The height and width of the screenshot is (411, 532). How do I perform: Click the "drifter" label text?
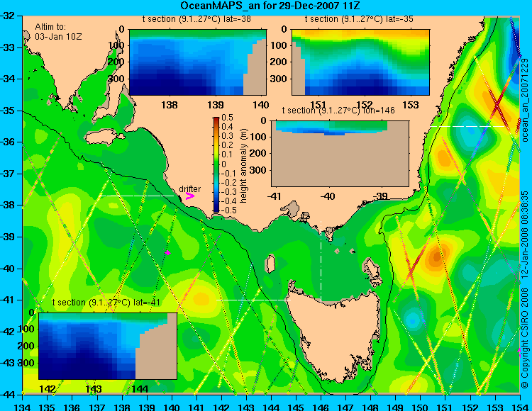(189, 188)
